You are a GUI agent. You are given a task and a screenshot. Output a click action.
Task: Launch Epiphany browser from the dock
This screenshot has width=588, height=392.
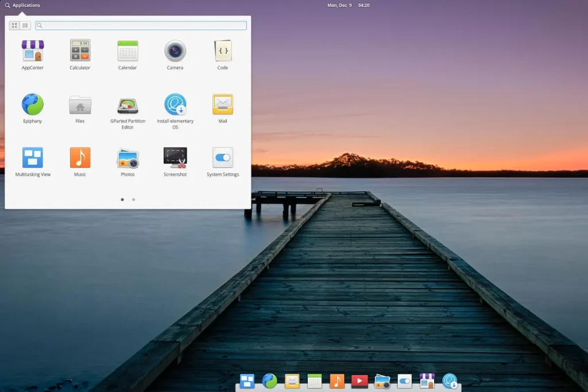tap(269, 381)
